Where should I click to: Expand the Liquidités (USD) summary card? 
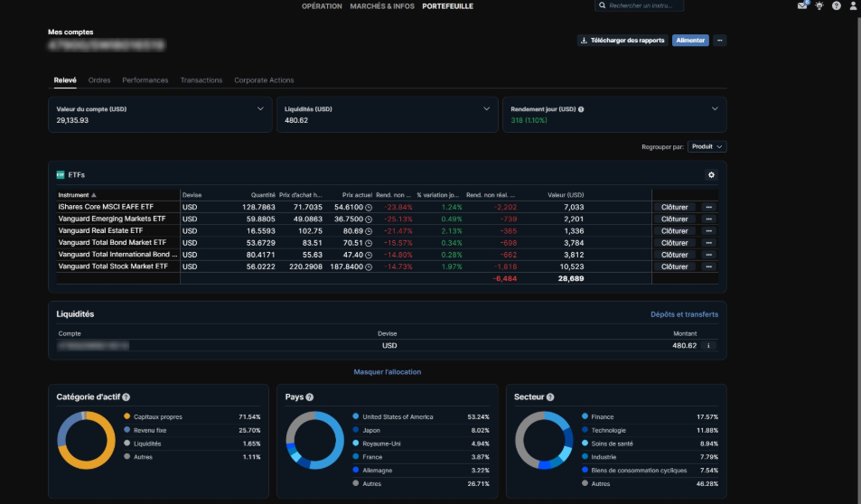(487, 109)
